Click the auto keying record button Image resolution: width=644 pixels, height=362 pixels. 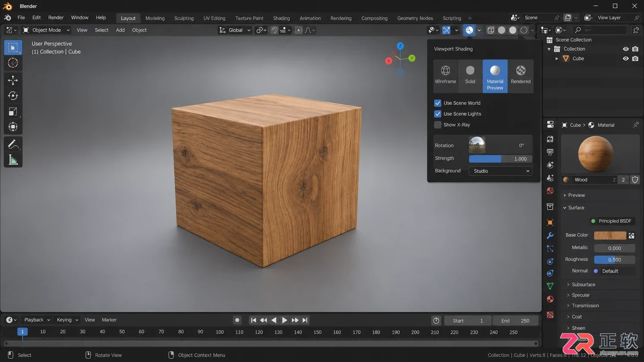tap(237, 320)
